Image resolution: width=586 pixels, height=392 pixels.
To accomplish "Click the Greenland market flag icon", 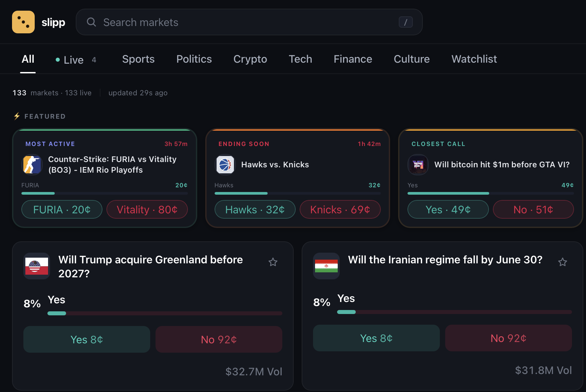I will pos(36,266).
